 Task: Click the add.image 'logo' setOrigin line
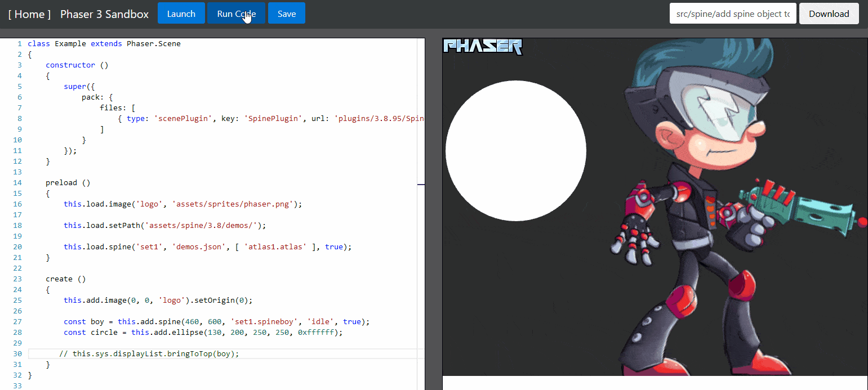click(x=158, y=300)
